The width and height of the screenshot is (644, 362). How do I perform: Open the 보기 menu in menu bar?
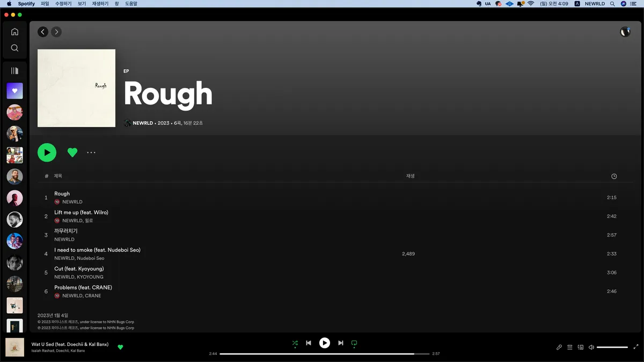coord(82,4)
